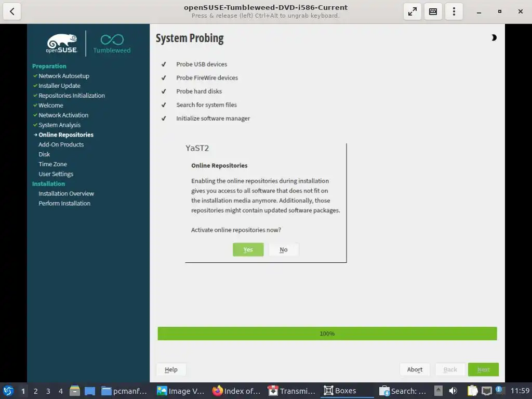Switch to Firefox Index of window
The height and width of the screenshot is (399, 532).
coord(236,391)
